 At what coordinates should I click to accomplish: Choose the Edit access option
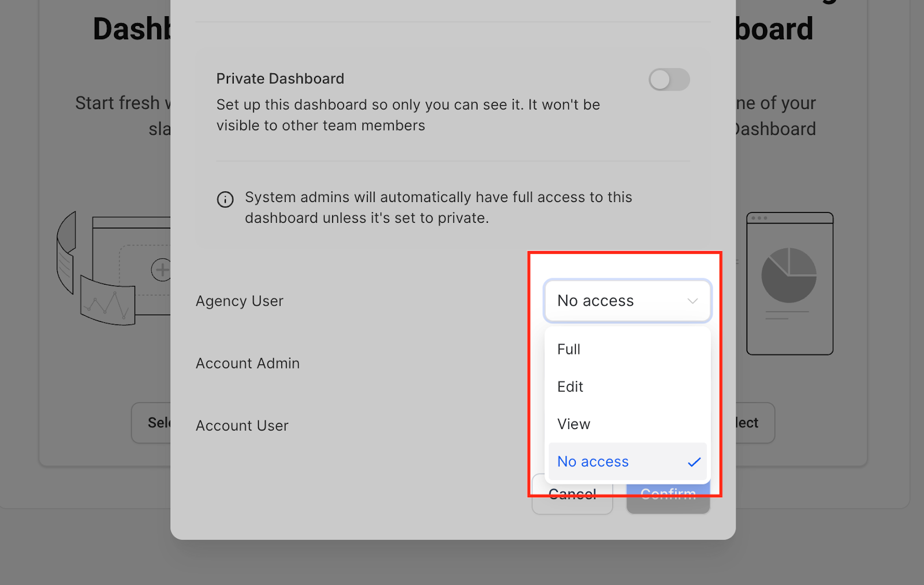click(571, 387)
